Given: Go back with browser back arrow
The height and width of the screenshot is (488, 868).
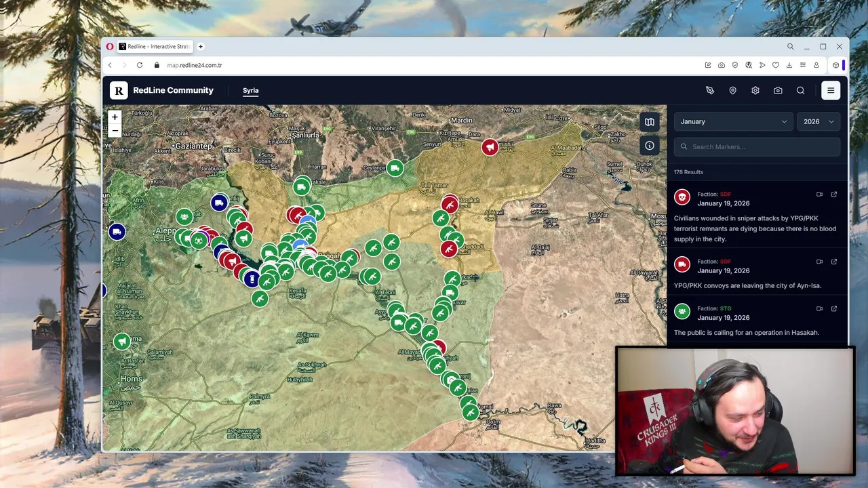Looking at the screenshot, I should point(110,65).
